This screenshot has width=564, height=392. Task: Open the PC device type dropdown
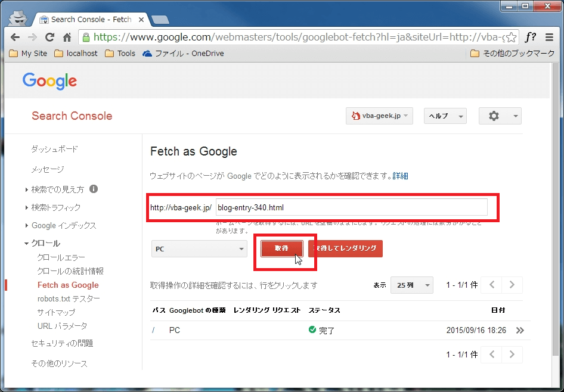tap(198, 248)
